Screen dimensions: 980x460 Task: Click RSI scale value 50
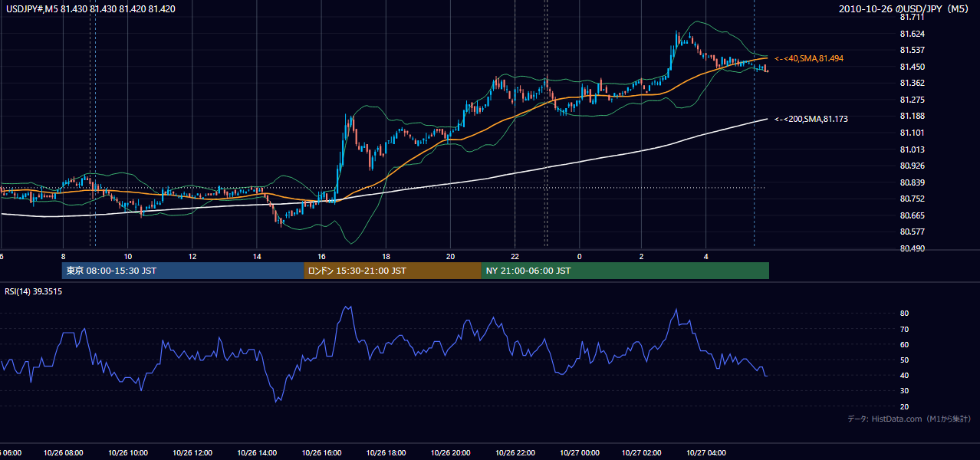(x=905, y=360)
